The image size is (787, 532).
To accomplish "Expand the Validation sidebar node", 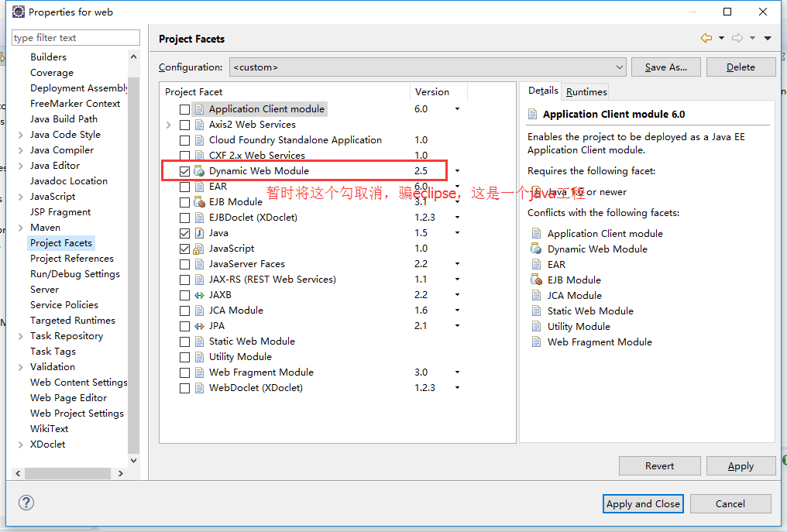I will (x=21, y=367).
